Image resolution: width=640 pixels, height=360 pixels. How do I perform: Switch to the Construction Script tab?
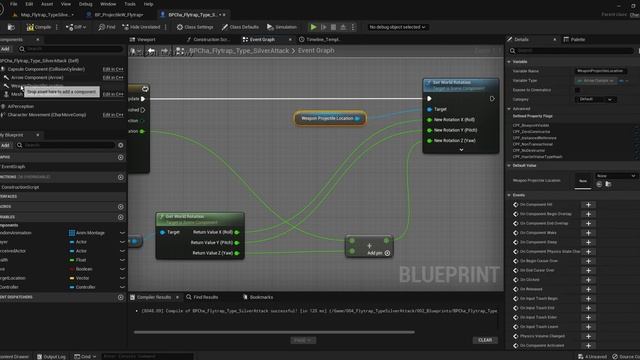(208, 40)
